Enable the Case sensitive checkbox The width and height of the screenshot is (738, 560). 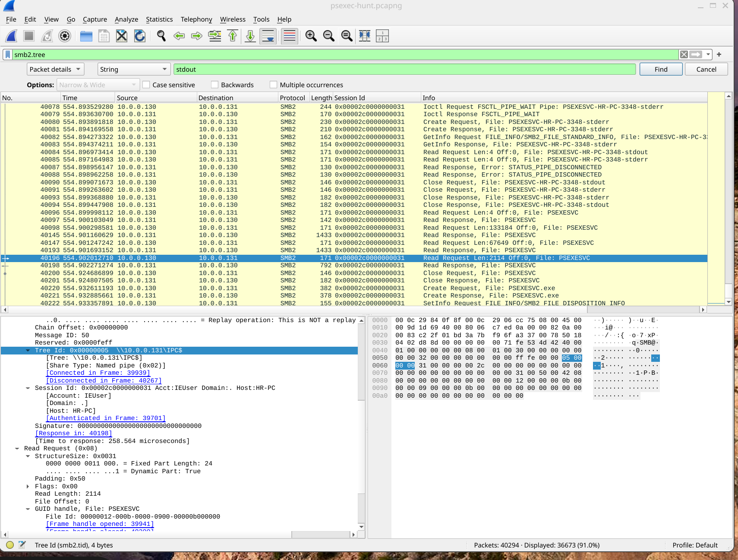(x=146, y=85)
